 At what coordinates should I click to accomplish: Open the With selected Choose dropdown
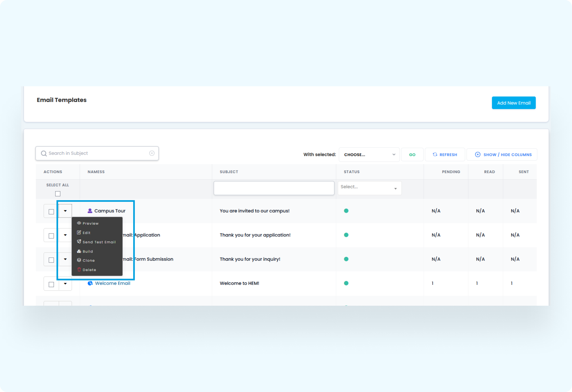pos(369,155)
